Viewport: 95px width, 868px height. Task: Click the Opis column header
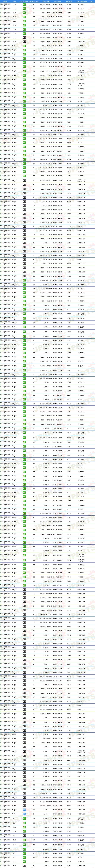[91, 1]
